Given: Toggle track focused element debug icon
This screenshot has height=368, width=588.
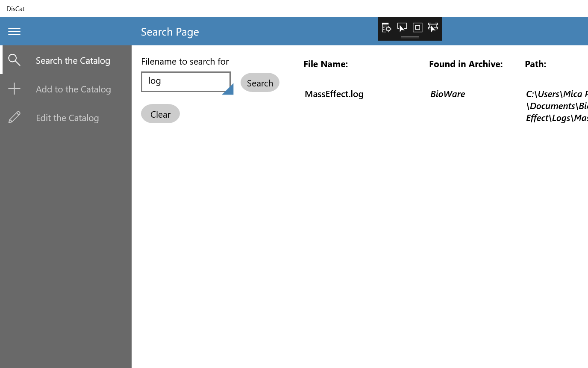Looking at the screenshot, I should pyautogui.click(x=433, y=27).
